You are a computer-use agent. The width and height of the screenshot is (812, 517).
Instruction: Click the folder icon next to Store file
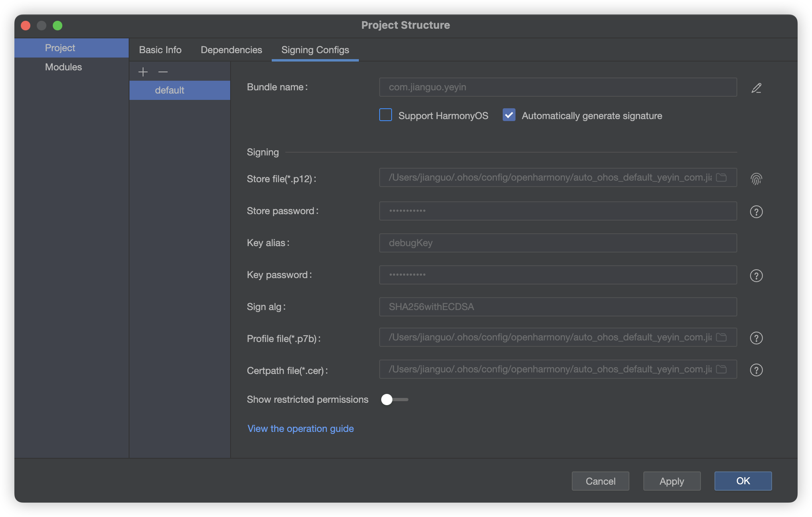(x=723, y=178)
